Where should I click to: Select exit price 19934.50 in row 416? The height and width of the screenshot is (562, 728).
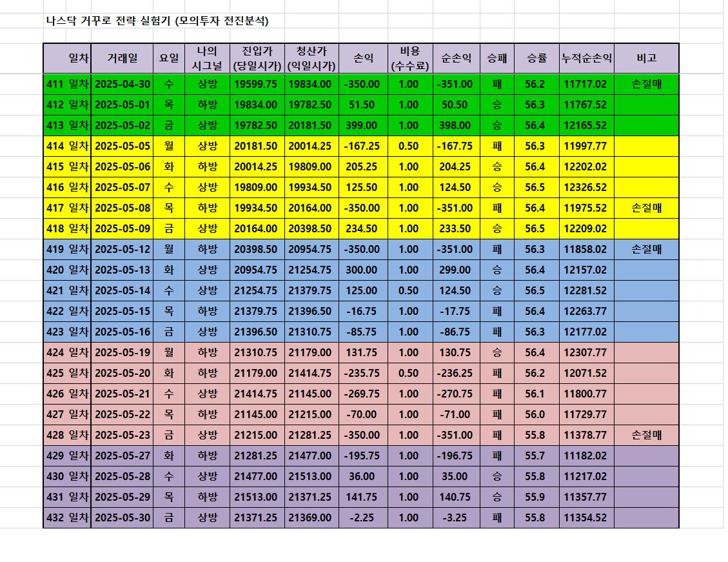click(311, 187)
